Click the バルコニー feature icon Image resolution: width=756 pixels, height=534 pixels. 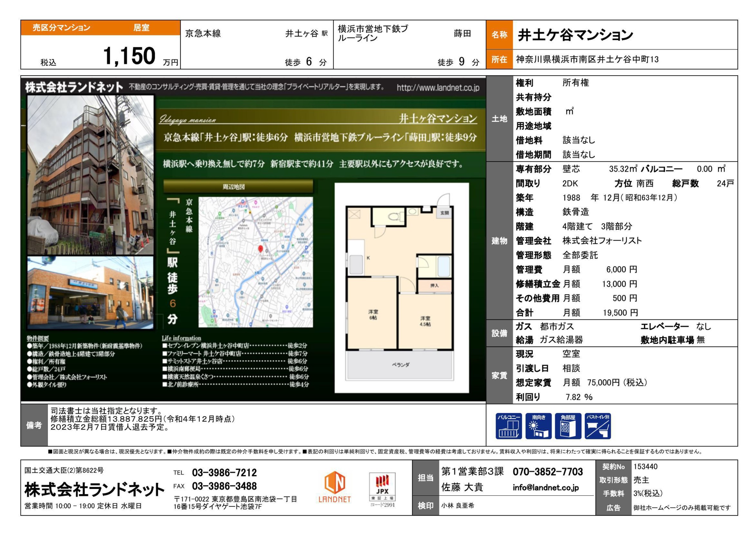pos(508,426)
